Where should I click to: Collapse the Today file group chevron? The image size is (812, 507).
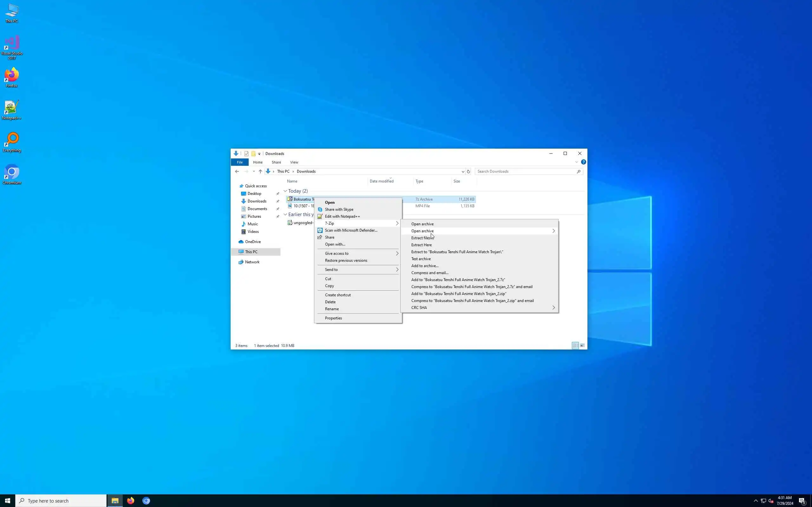pos(285,191)
